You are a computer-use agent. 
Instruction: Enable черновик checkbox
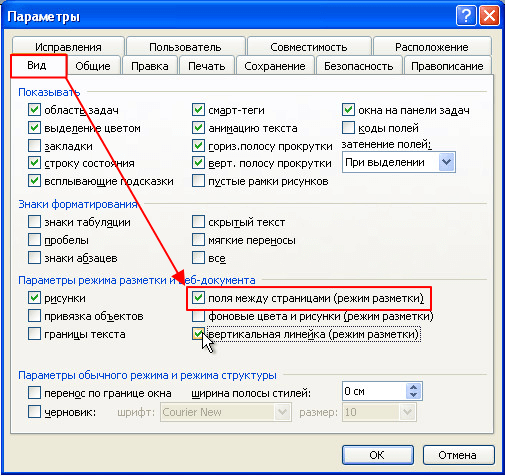coord(34,412)
